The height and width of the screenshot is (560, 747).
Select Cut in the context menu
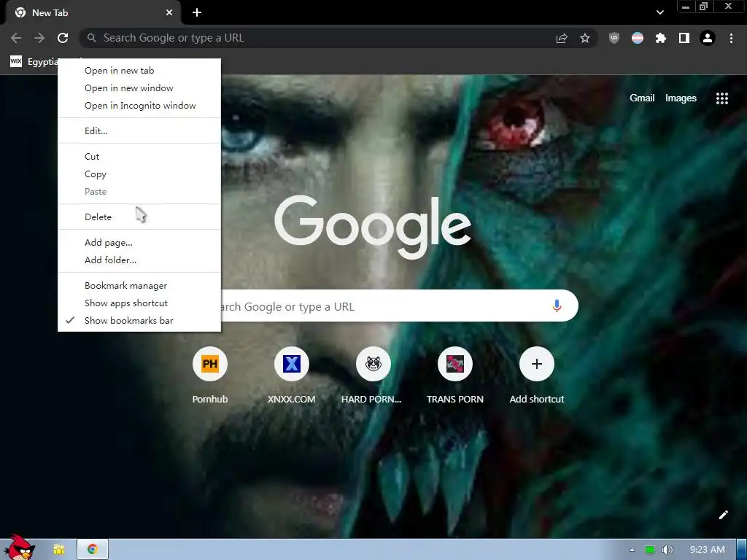139,157
